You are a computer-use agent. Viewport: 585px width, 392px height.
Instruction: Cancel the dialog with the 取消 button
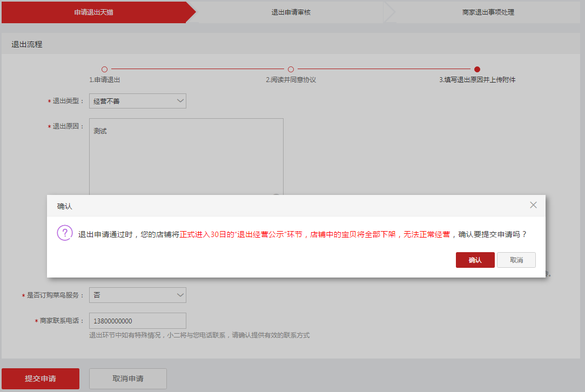coord(516,260)
